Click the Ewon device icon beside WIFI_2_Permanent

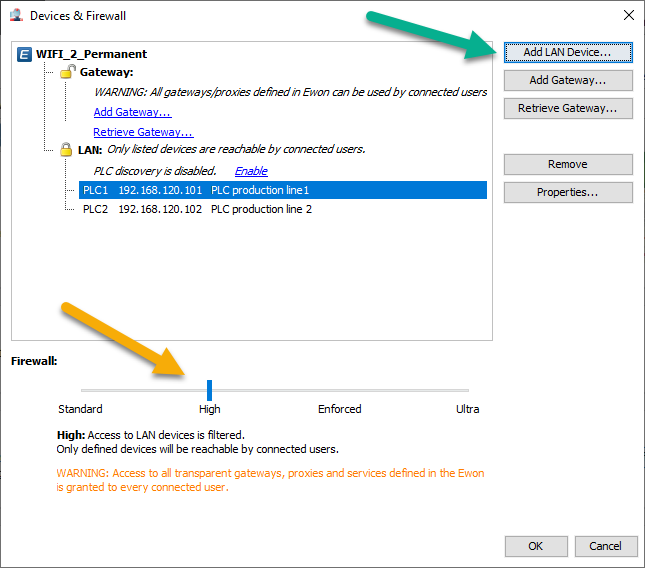[24, 54]
